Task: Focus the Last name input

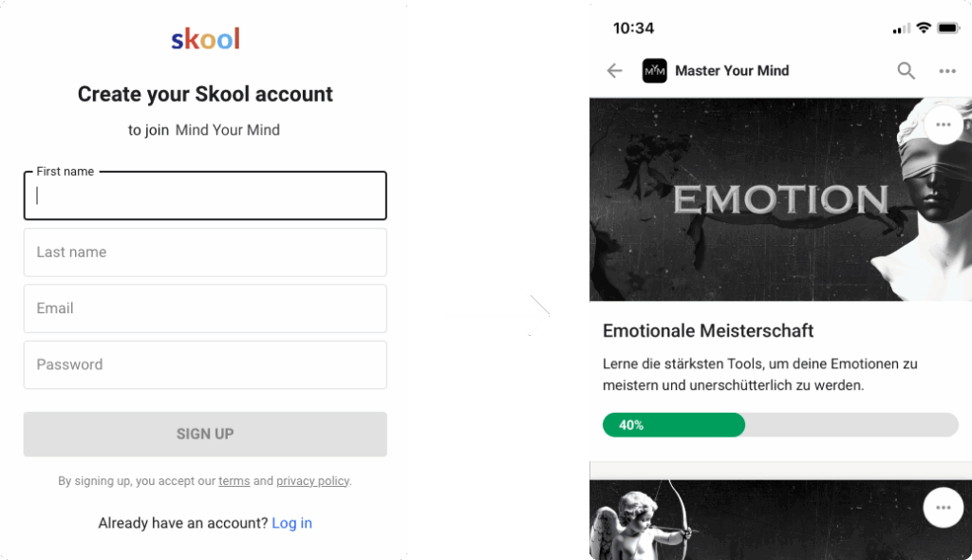Action: pos(205,252)
